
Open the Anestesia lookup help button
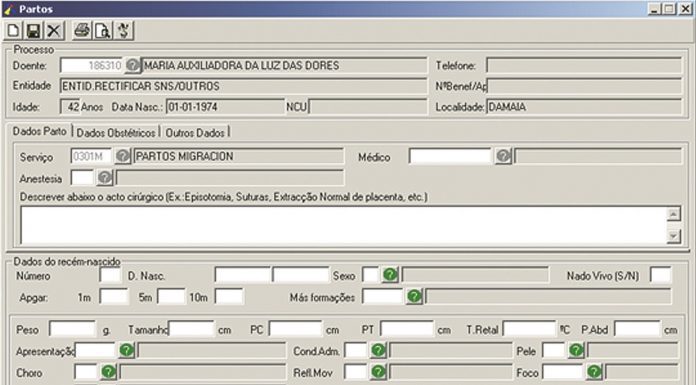click(105, 178)
